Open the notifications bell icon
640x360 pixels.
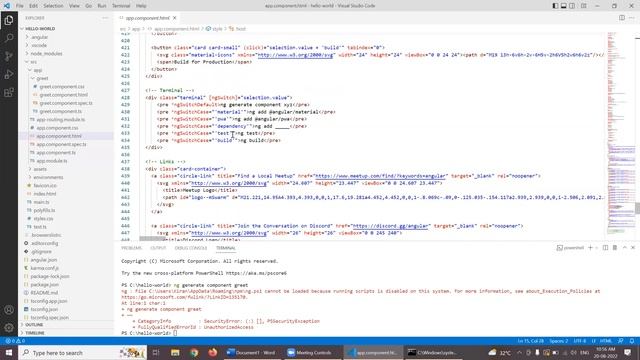point(632,341)
